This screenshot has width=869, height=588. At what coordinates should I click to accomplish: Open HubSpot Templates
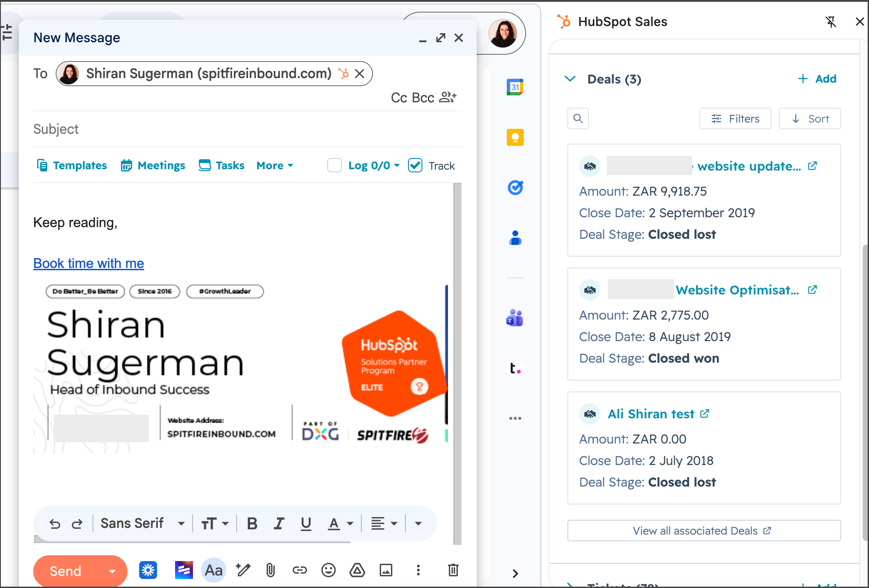[x=71, y=166]
